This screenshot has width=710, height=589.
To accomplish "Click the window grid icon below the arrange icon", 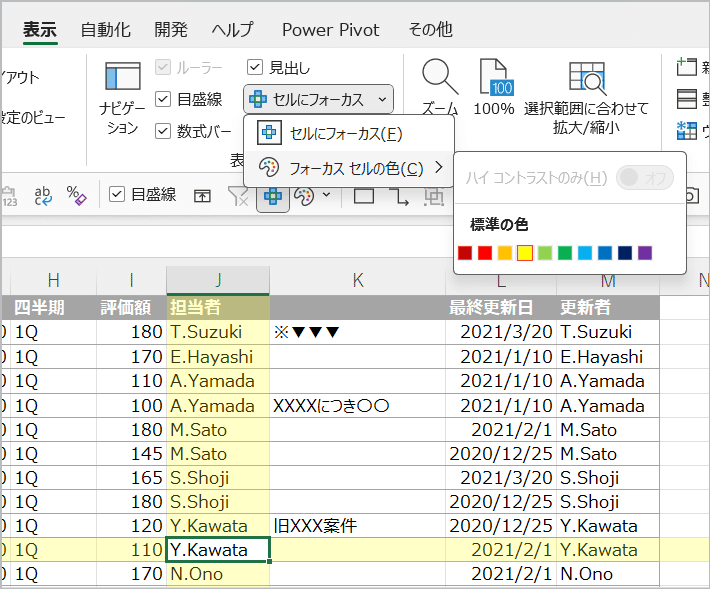I will click(x=686, y=130).
